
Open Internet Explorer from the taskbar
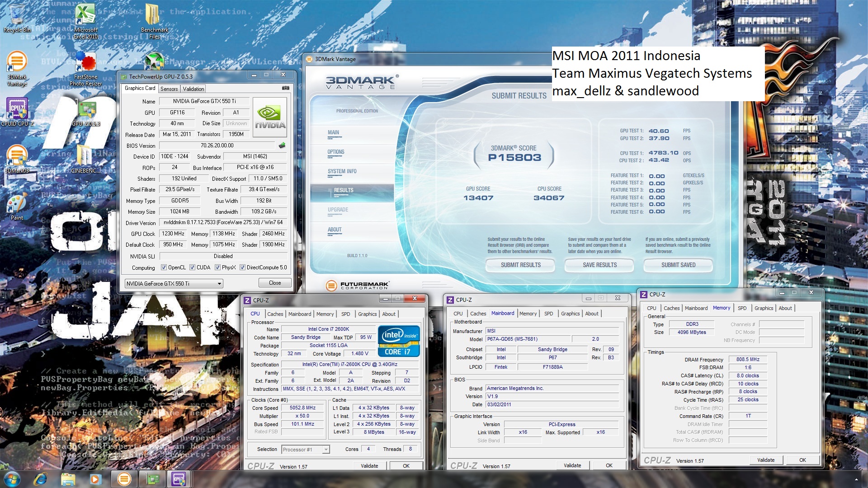click(x=40, y=479)
